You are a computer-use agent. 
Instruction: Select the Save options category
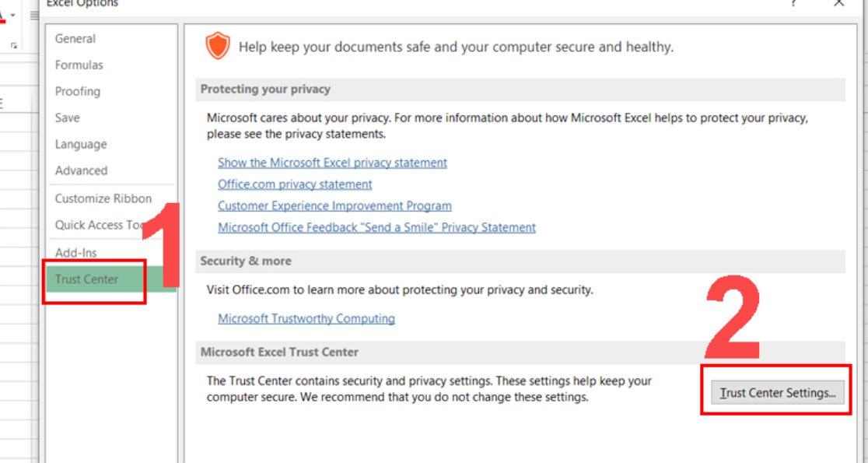(67, 118)
